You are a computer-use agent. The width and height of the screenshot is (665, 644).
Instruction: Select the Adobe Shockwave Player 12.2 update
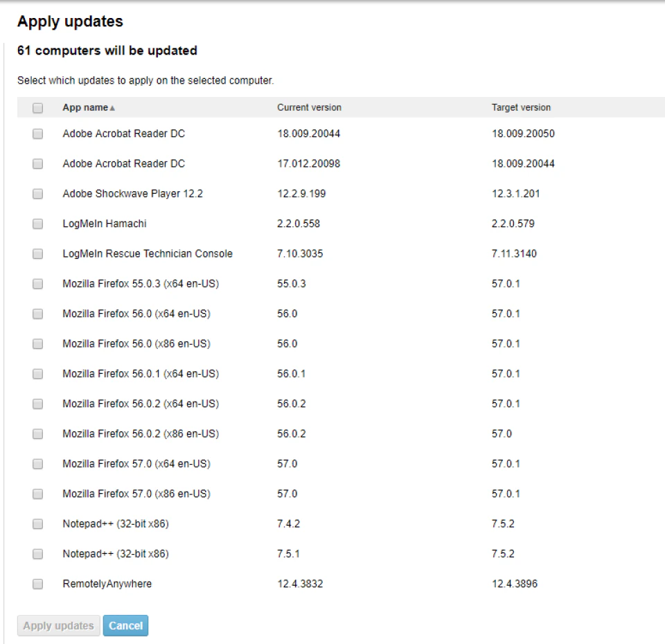38,194
